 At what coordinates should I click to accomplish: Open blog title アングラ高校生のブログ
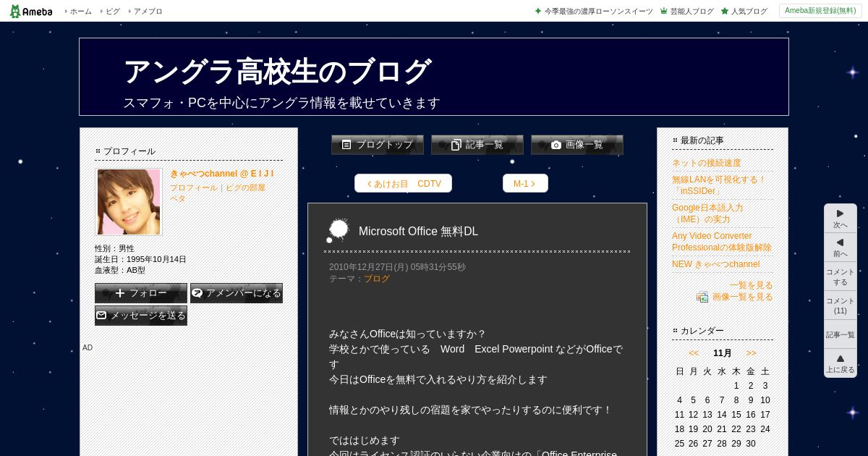277,72
